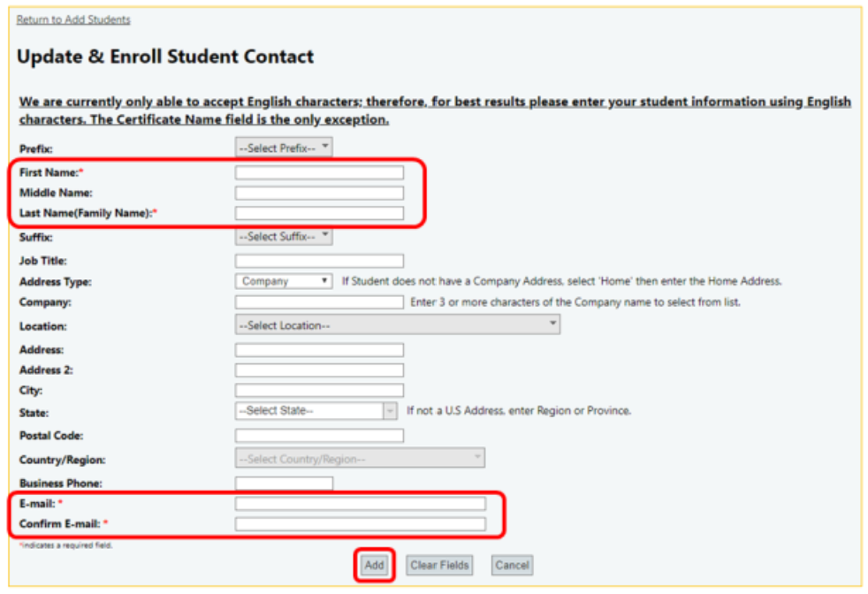Open the Select Prefix dropdown
The height and width of the screenshot is (594, 868).
pos(284,148)
